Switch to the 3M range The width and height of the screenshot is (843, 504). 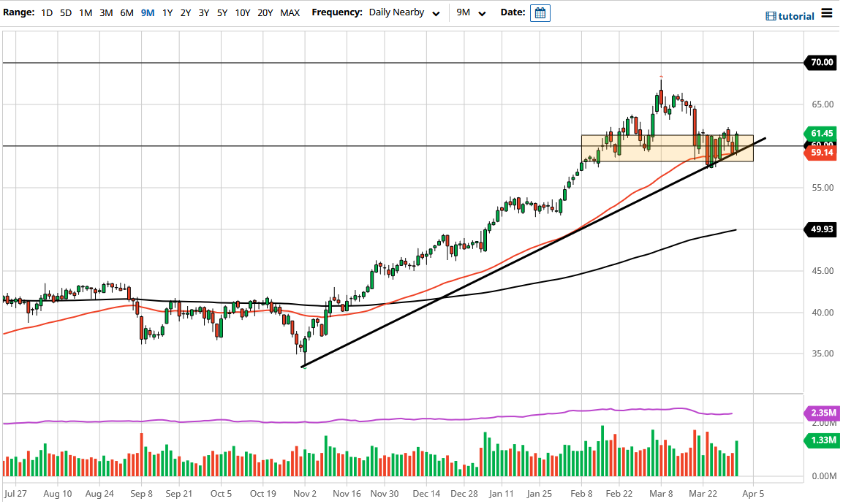tap(105, 12)
